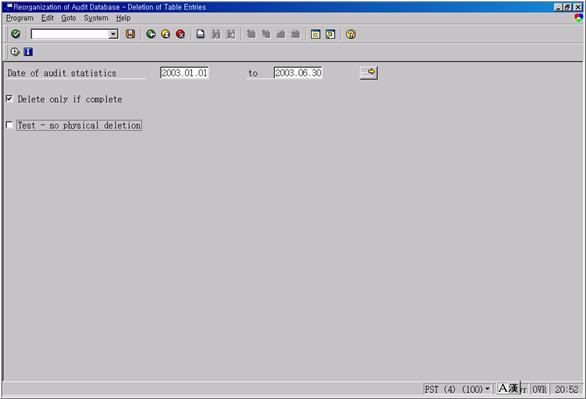Open the System menu

click(96, 18)
